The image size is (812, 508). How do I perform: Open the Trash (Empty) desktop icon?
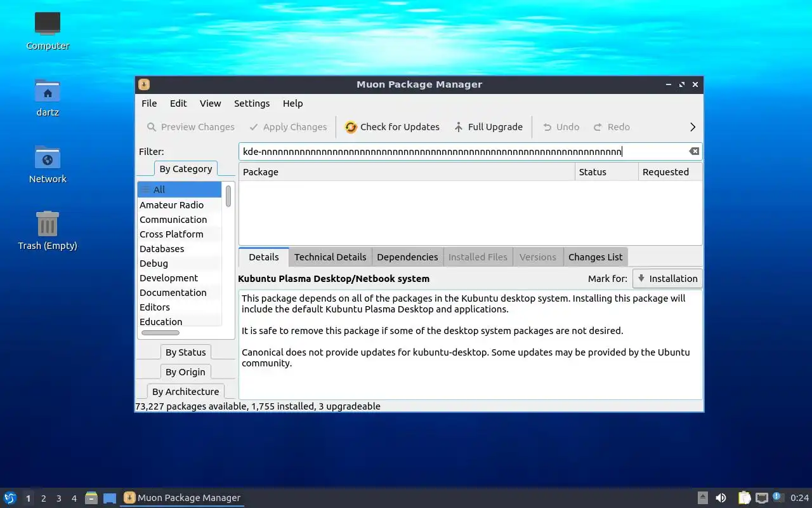pyautogui.click(x=48, y=231)
